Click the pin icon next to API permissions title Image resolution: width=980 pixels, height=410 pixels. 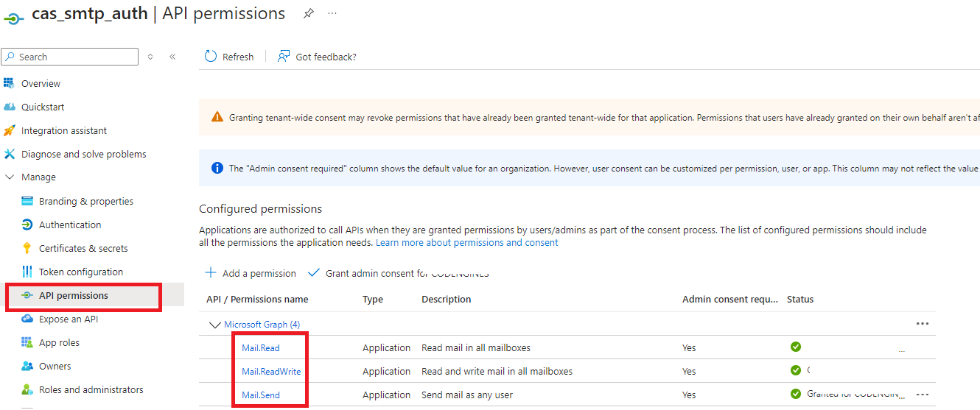pos(309,14)
